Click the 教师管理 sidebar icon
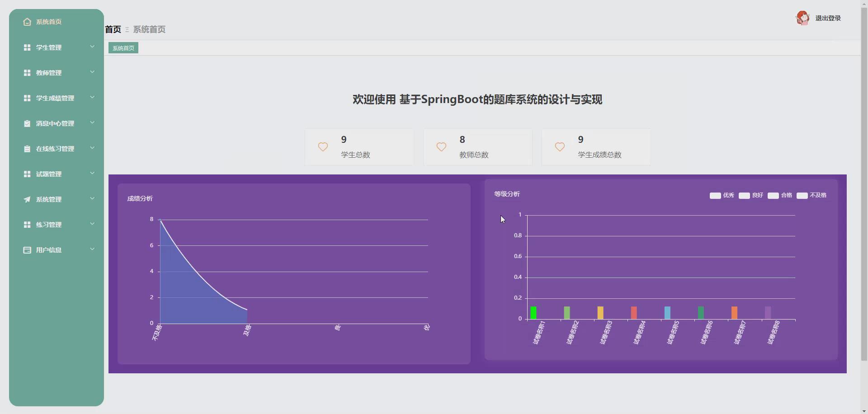Image resolution: width=868 pixels, height=414 pixels. pyautogui.click(x=27, y=72)
